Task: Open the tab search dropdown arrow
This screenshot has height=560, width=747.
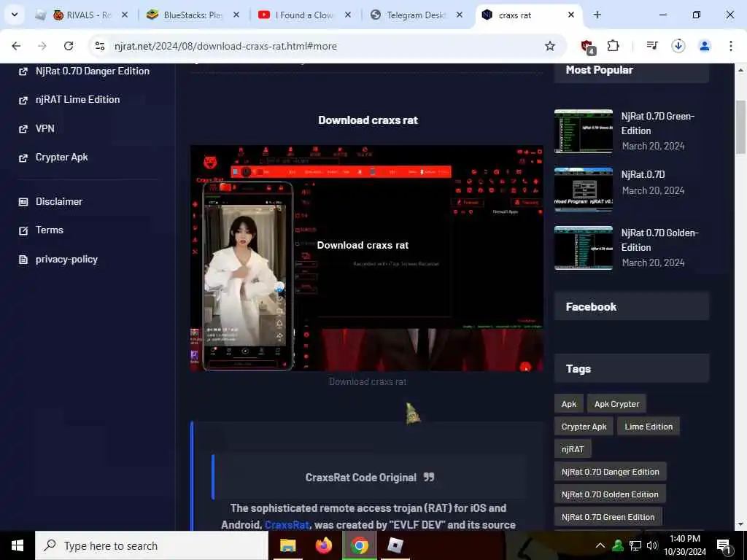Action: click(x=15, y=15)
